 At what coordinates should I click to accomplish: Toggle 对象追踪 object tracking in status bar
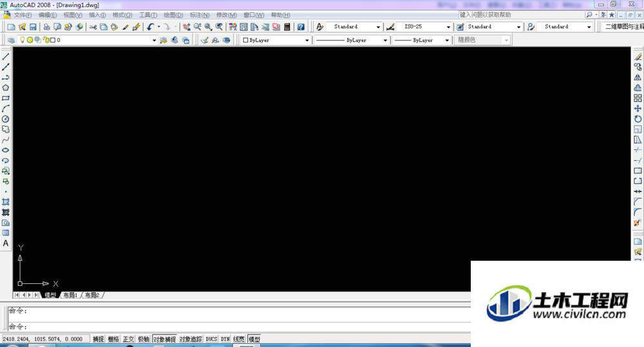point(191,339)
